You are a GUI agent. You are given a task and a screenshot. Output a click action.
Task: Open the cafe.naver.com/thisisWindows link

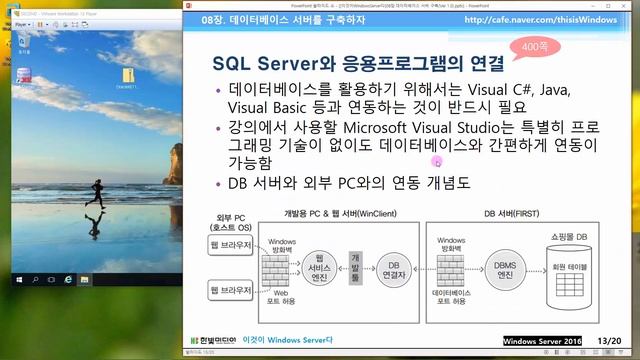click(541, 20)
